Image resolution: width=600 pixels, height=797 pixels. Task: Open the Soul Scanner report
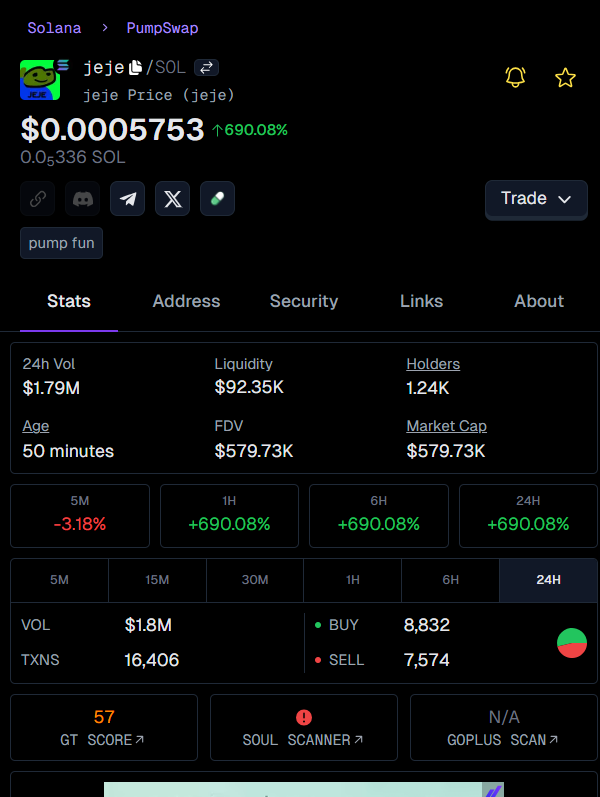pos(304,727)
